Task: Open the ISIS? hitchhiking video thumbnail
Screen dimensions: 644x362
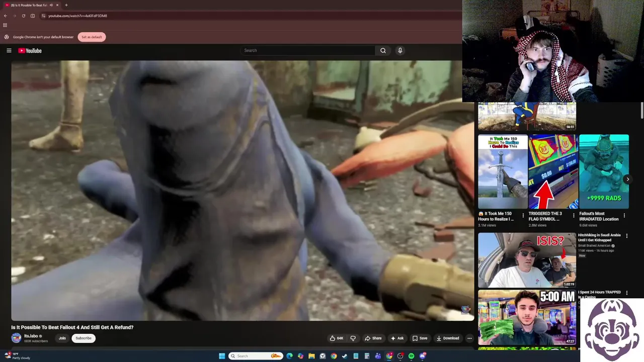Action: coord(527,260)
